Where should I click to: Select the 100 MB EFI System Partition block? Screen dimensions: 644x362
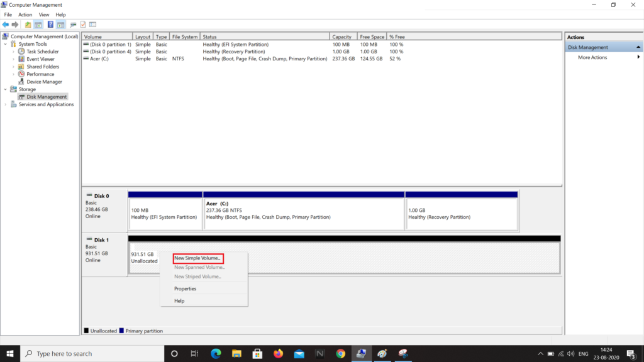point(165,211)
